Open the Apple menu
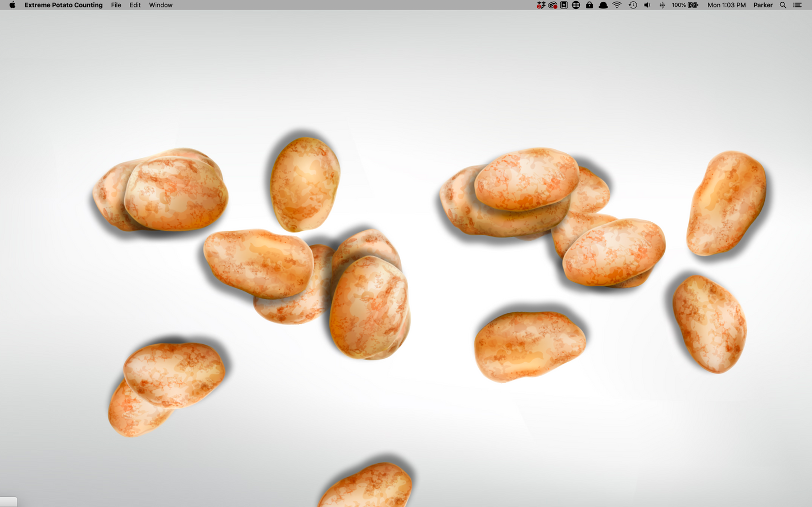The image size is (812, 507). [12, 5]
